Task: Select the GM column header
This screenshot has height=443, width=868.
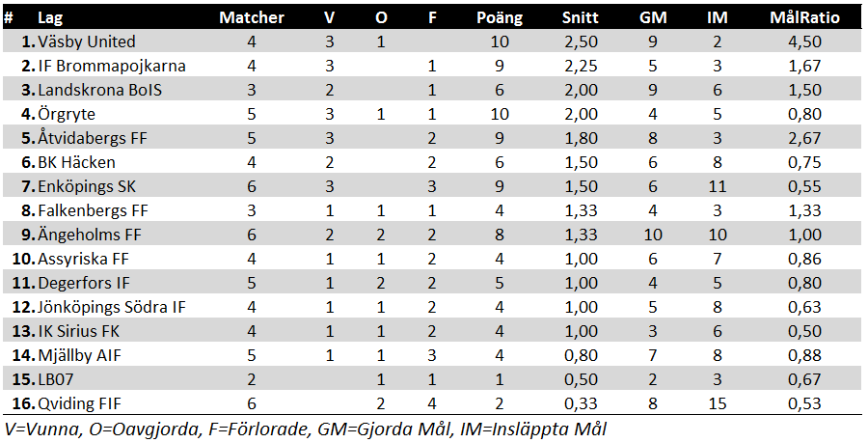Action: click(653, 17)
